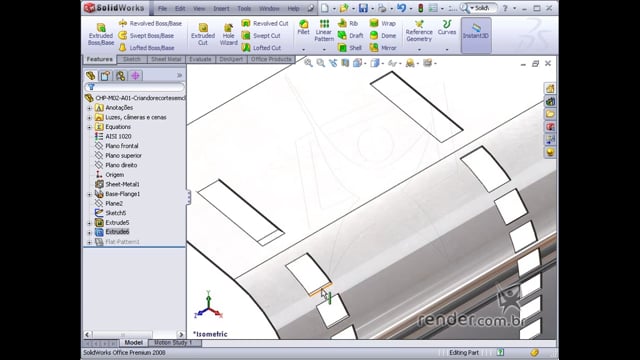
Task: Click the Zoom to Fit icon
Action: coord(308,63)
